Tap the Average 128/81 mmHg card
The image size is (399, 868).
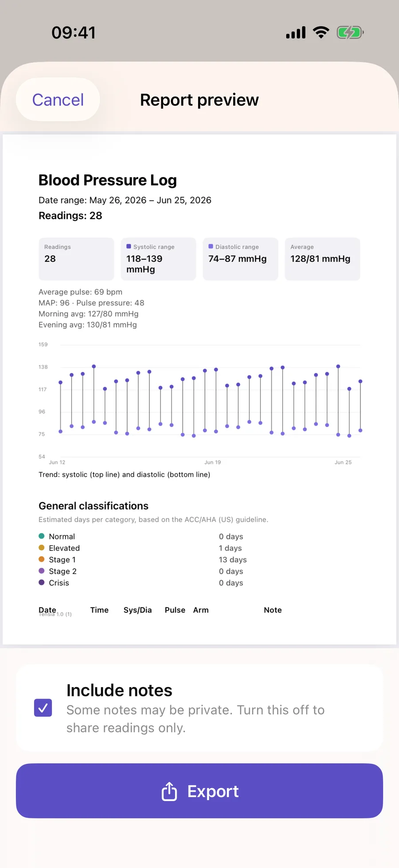[322, 259]
